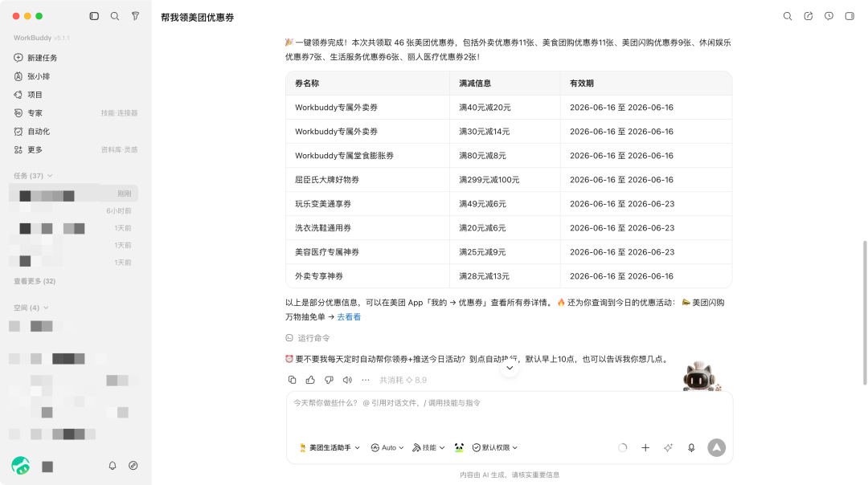Follow the 去看看 link
The width and height of the screenshot is (868, 485).
[x=349, y=317]
